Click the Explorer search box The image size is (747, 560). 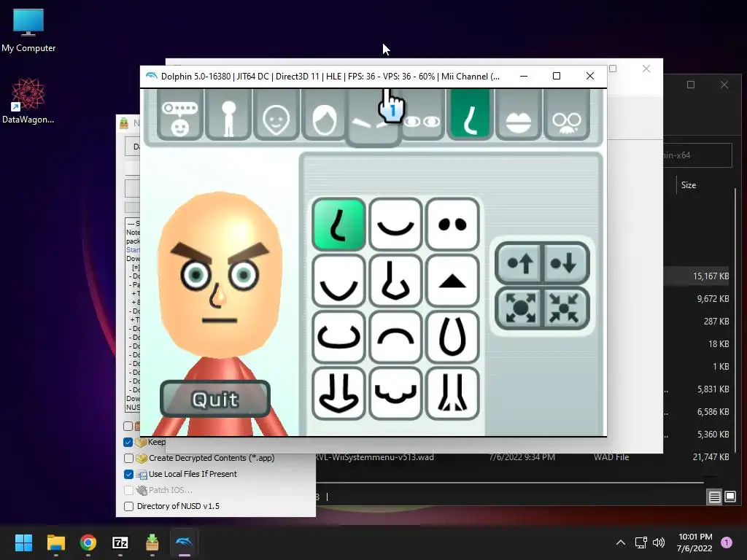[697, 155]
